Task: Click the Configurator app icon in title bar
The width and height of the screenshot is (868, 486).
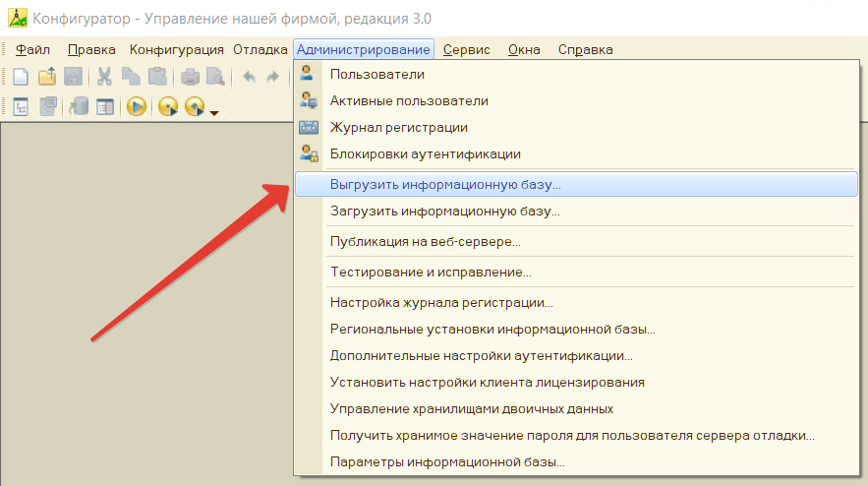Action: [x=18, y=18]
